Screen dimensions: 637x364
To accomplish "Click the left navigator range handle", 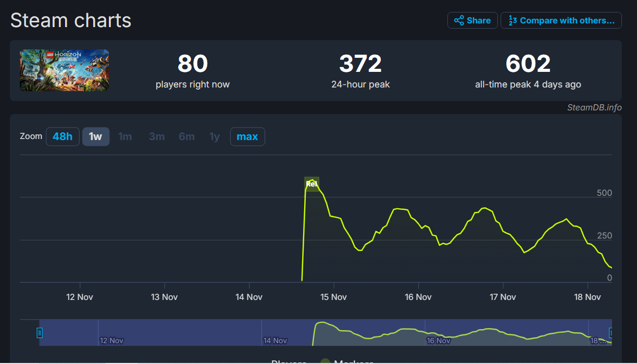I will [40, 333].
